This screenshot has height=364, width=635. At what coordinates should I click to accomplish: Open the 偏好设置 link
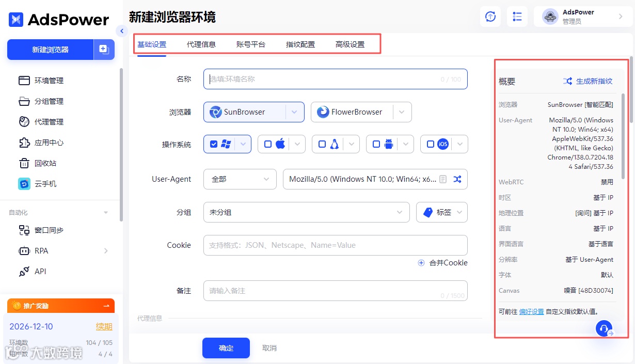tap(532, 311)
